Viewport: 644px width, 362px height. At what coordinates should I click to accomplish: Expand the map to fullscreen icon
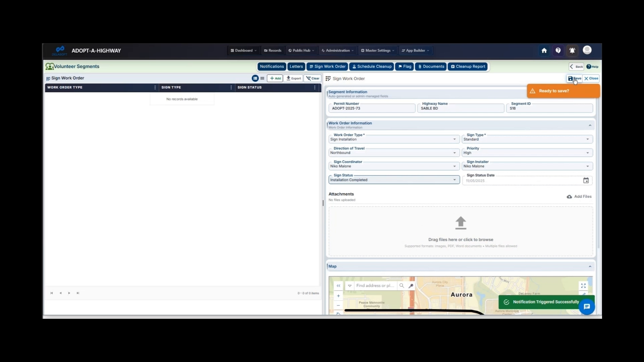coord(583,286)
